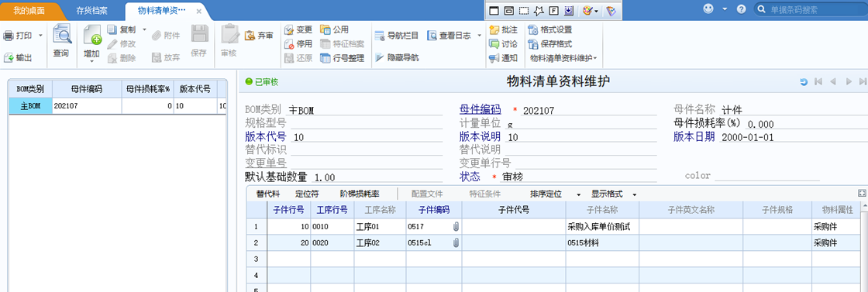Click the Deactivate (停用) icon
Screen dimensions: 868x292
click(x=289, y=43)
